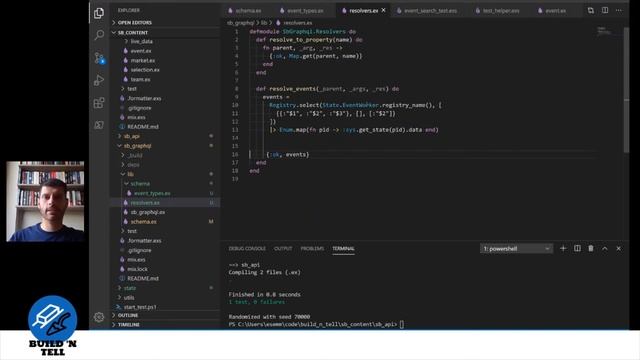The image size is (640, 360).
Task: Click the PowerShell icon beside start_test.ps1
Action: click(x=118, y=307)
